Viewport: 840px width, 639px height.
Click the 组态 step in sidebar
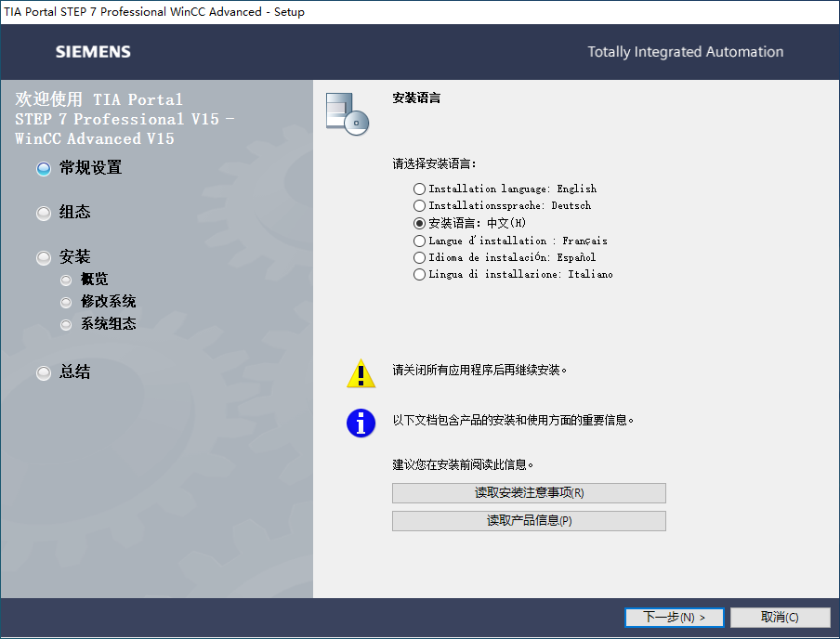point(63,213)
